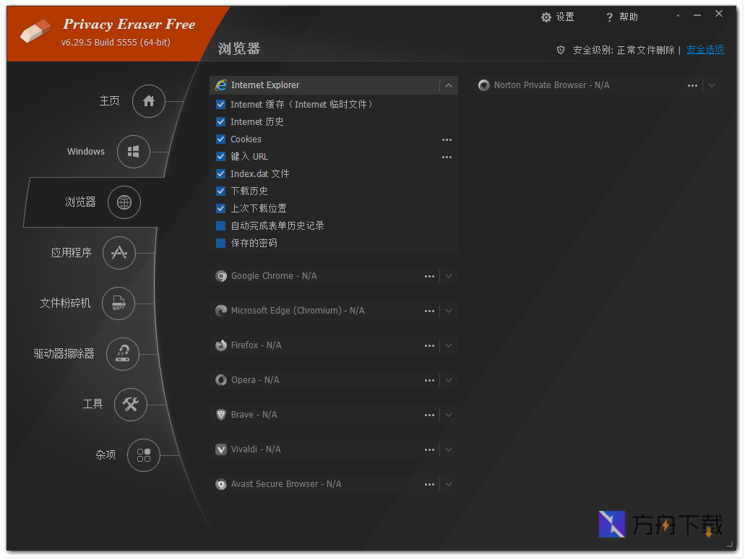
Task: Expand Microsoft Edge (Chromium) section chevron
Action: [x=449, y=311]
